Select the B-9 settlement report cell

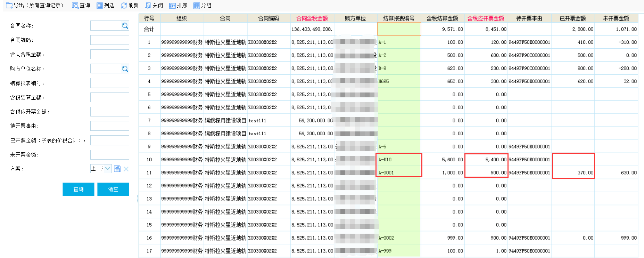point(399,68)
